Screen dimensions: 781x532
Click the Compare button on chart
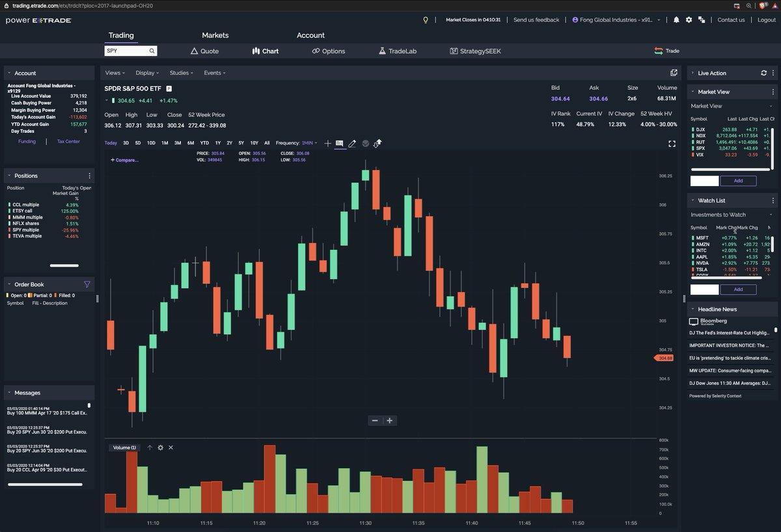pos(124,160)
